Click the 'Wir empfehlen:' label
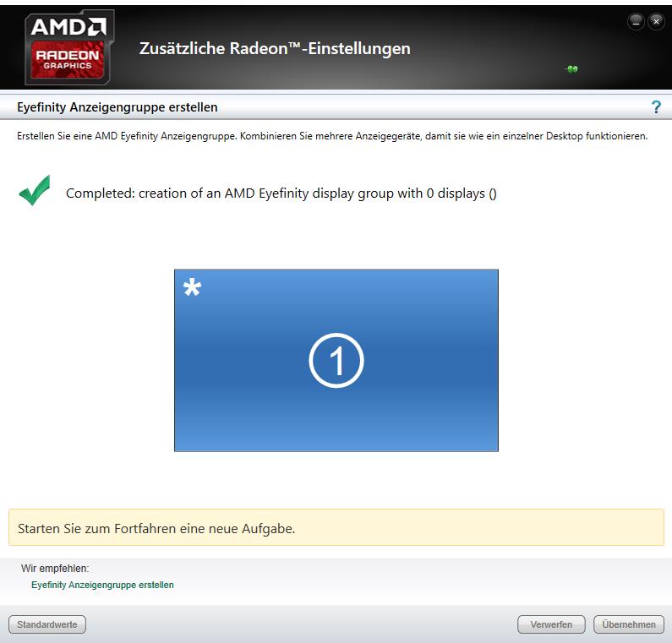The image size is (672, 643). pos(55,569)
